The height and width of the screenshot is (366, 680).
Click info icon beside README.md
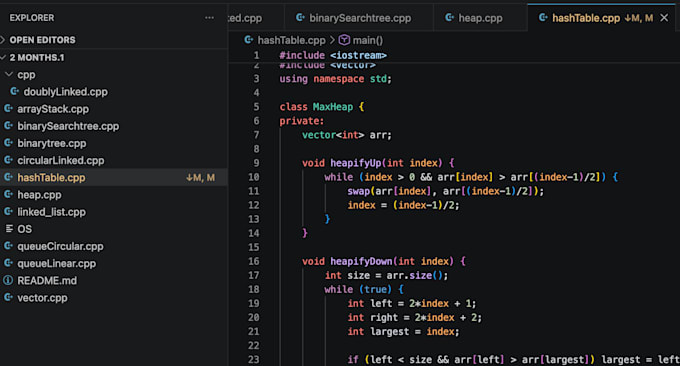pyautogui.click(x=8, y=280)
